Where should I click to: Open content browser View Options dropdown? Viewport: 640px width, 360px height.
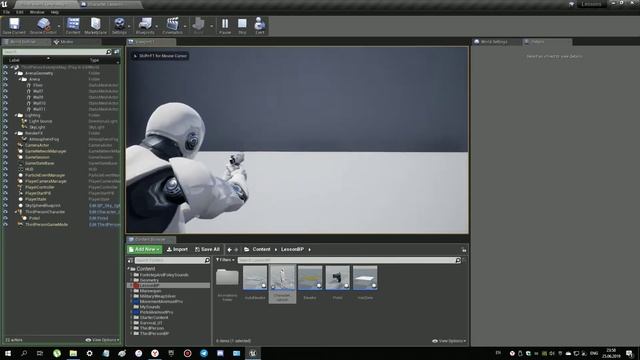[x=449, y=341]
